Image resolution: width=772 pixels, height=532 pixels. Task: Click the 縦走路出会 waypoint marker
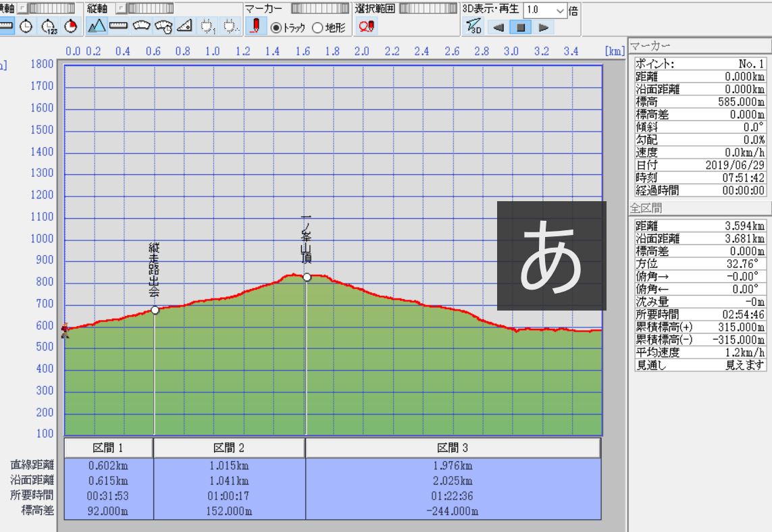[155, 310]
